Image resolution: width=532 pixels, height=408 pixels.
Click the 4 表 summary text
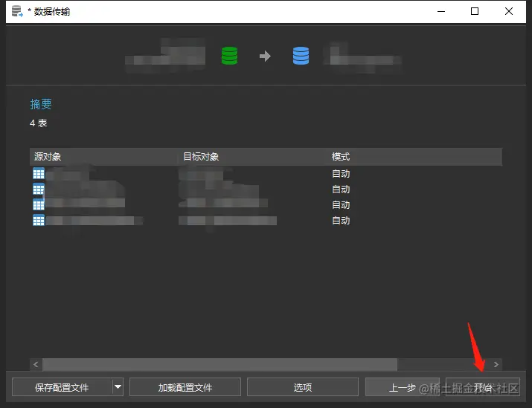tap(39, 123)
